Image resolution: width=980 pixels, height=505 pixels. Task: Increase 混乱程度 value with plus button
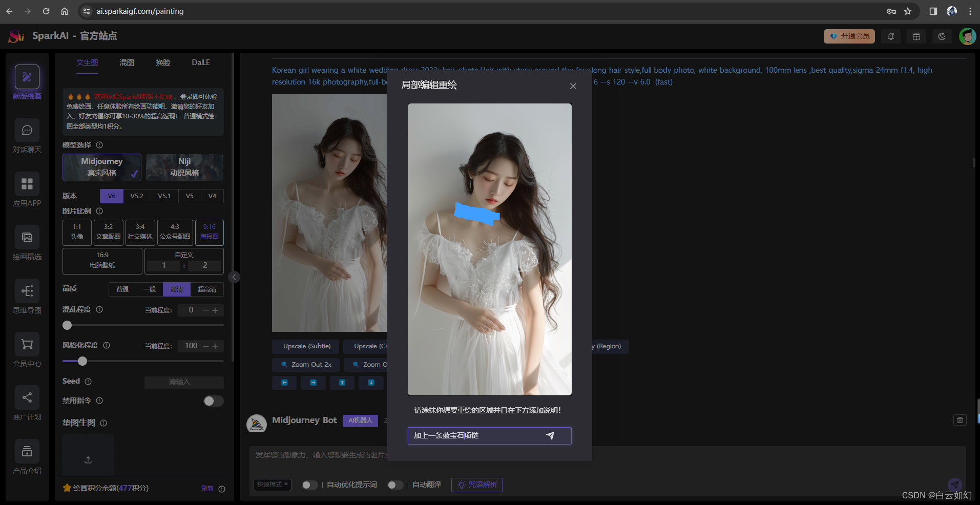click(215, 310)
